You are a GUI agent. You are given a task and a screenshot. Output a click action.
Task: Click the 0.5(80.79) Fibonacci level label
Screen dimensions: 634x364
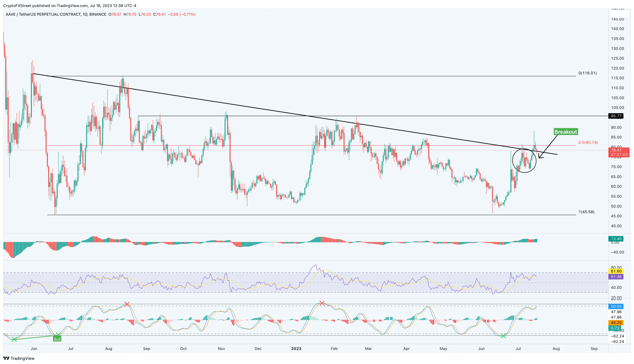[x=588, y=142]
